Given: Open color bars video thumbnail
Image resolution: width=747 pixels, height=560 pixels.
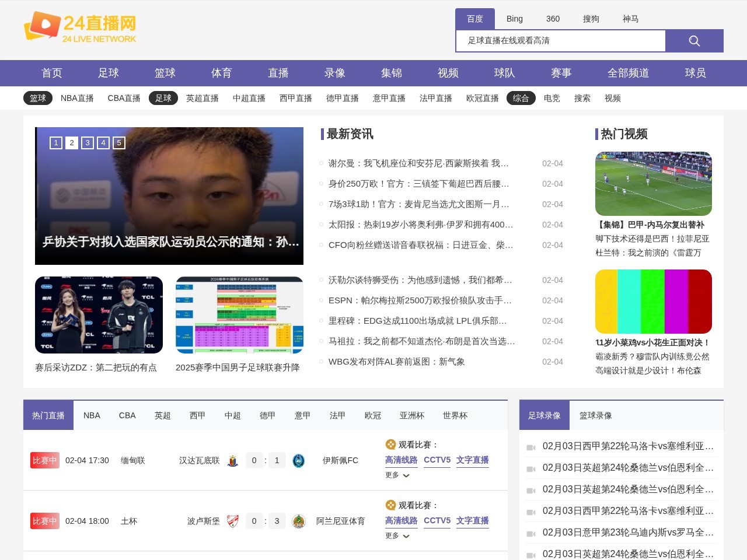Looking at the screenshot, I should pyautogui.click(x=654, y=302).
